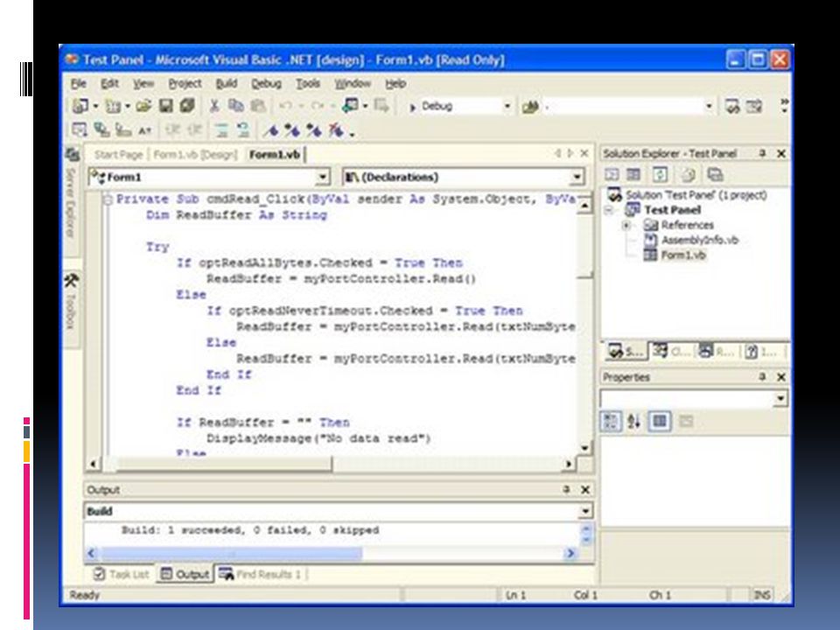Open the New Project icon's dropdown arrow
This screenshot has height=630, width=840.
(96, 107)
